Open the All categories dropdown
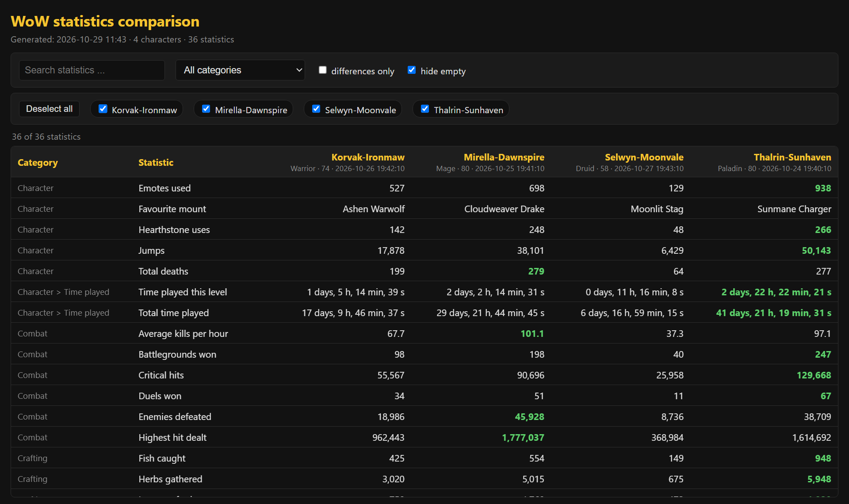849x504 pixels. tap(240, 70)
